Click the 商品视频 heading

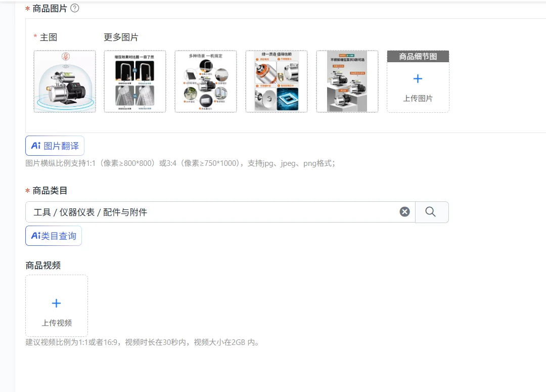(43, 266)
